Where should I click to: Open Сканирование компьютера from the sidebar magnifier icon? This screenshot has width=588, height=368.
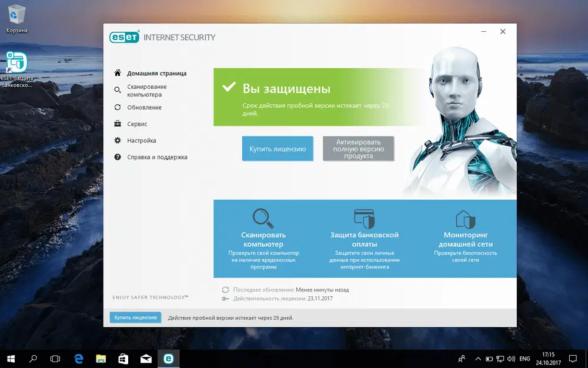[x=118, y=89]
